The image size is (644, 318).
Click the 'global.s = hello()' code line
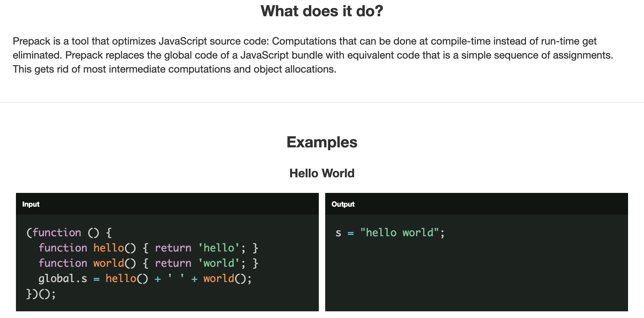coord(145,279)
